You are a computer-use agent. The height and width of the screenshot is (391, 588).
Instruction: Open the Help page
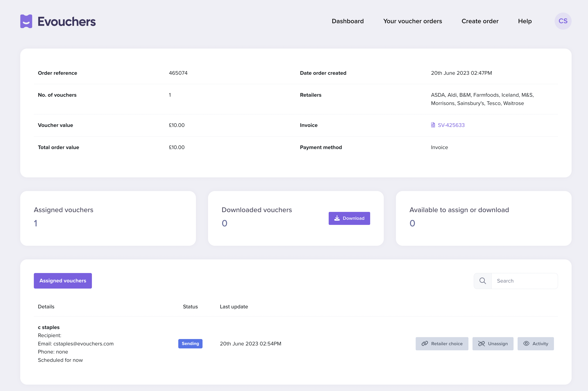(525, 21)
